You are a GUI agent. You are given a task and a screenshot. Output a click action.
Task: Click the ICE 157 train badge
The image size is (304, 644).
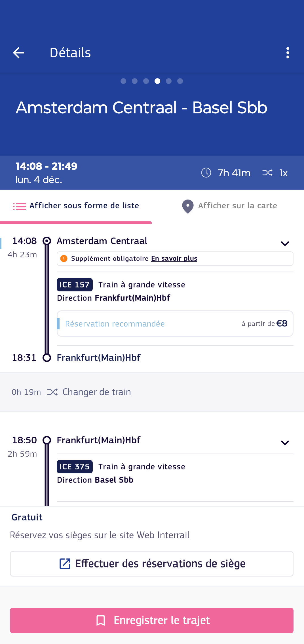[75, 285]
